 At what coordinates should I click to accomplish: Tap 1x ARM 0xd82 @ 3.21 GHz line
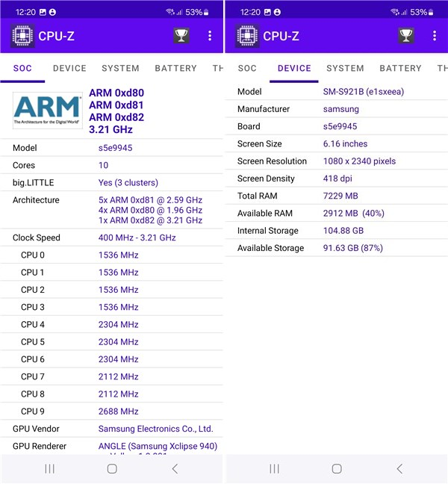[x=150, y=220]
